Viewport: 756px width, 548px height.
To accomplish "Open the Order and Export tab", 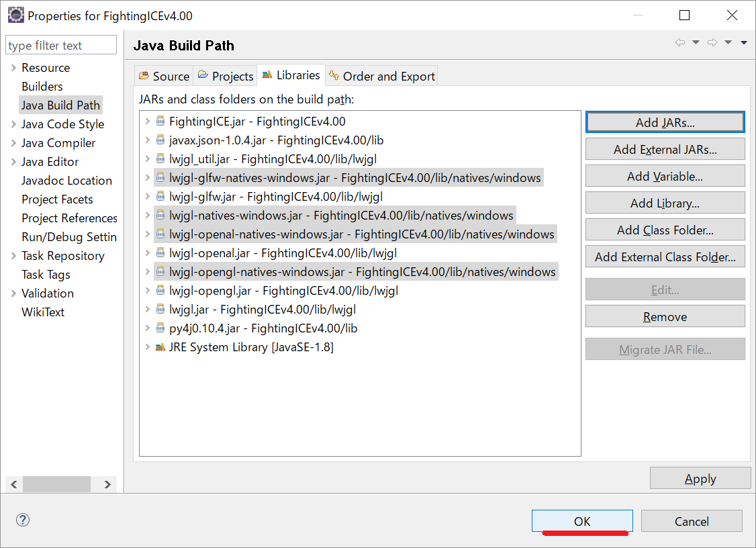I will pos(382,76).
